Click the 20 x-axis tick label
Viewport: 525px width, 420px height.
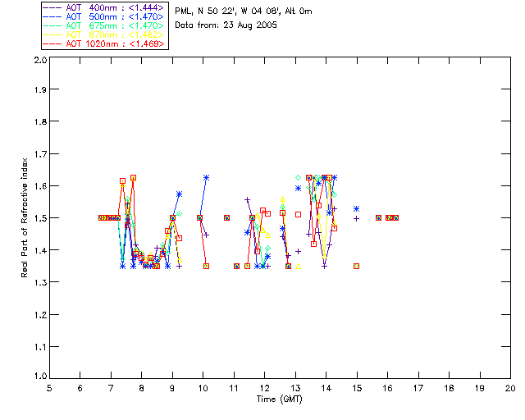click(510, 388)
